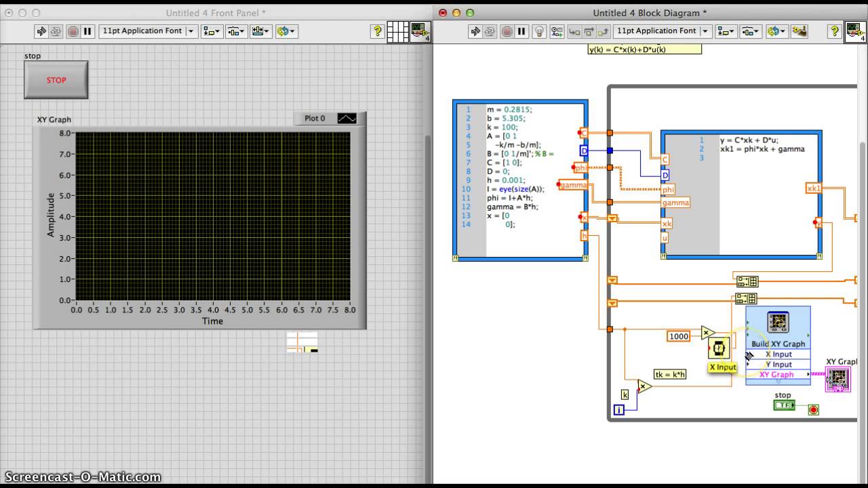The width and height of the screenshot is (868, 488).
Task: Click the lower Build Array node
Action: point(747,299)
